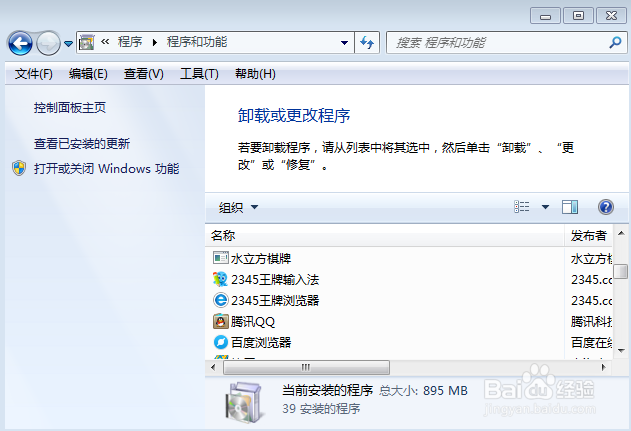This screenshot has width=631, height=431.
Task: Click the horizontal scrollbar left arrow
Action: [213, 367]
